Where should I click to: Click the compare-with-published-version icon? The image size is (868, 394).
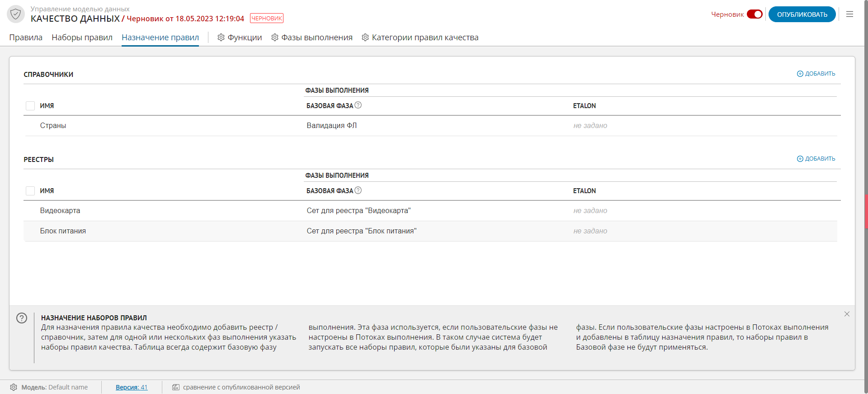[x=176, y=387]
